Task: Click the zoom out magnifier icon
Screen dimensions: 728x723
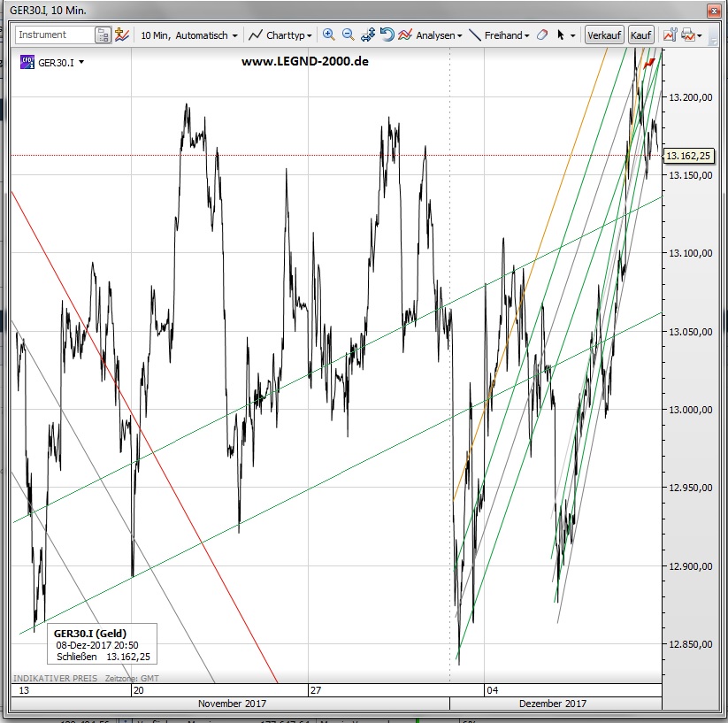Action: pyautogui.click(x=348, y=35)
